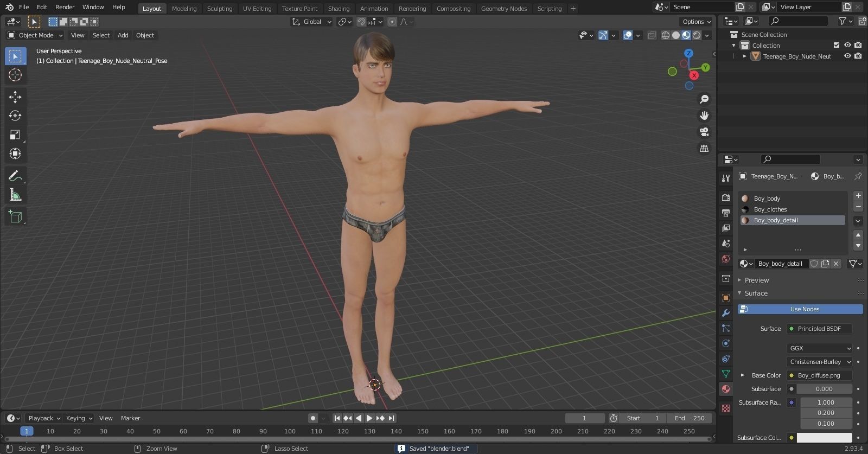Open the Render properties tab
Image resolution: width=868 pixels, height=454 pixels.
[x=726, y=197]
